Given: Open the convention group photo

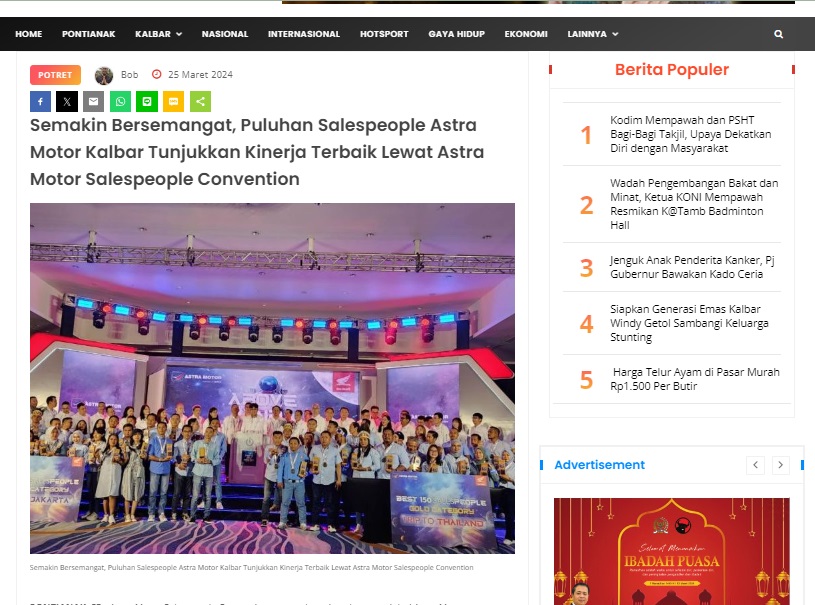Looking at the screenshot, I should coord(272,378).
